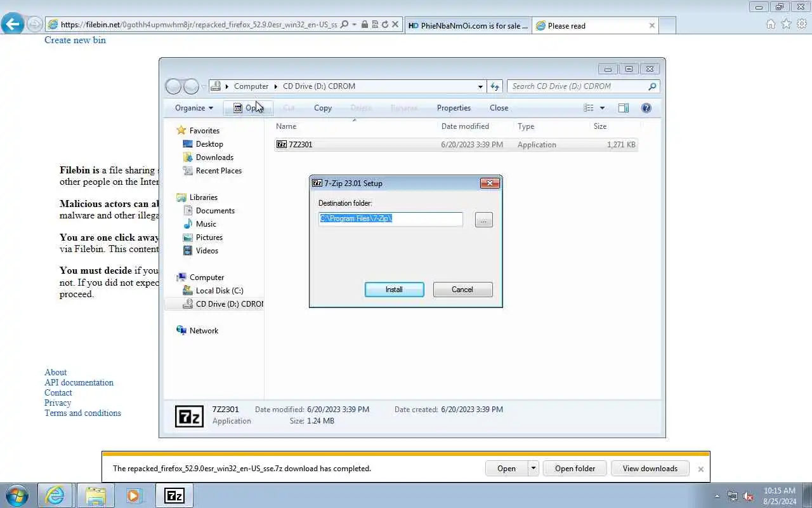Click Open in the download notification bar
This screenshot has height=508, width=812.
pos(506,469)
